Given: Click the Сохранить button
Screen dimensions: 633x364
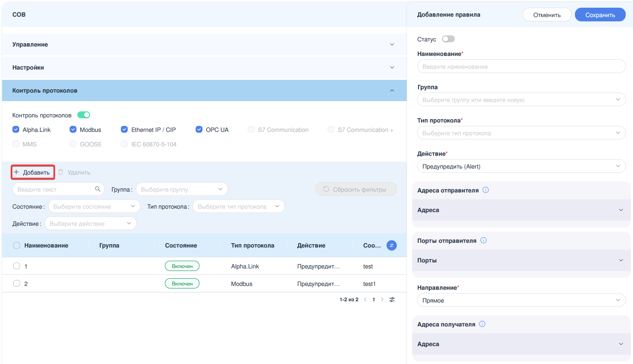Looking at the screenshot, I should point(600,15).
